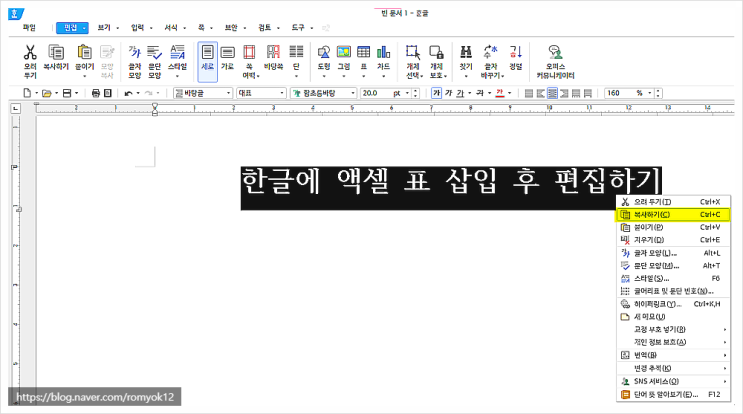Viewport: 743px width, 414px height.
Task: Select landscape orientation (가로)
Action: click(x=227, y=58)
